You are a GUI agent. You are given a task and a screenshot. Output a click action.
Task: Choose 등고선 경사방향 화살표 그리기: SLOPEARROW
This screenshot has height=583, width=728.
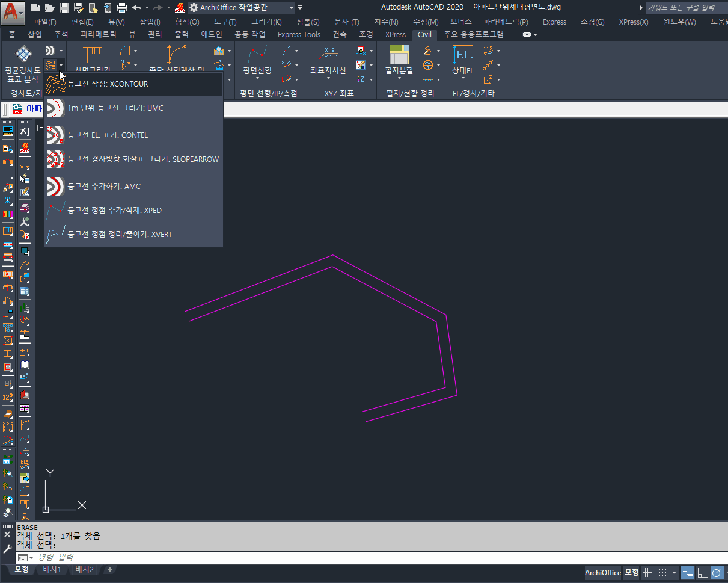pyautogui.click(x=133, y=159)
